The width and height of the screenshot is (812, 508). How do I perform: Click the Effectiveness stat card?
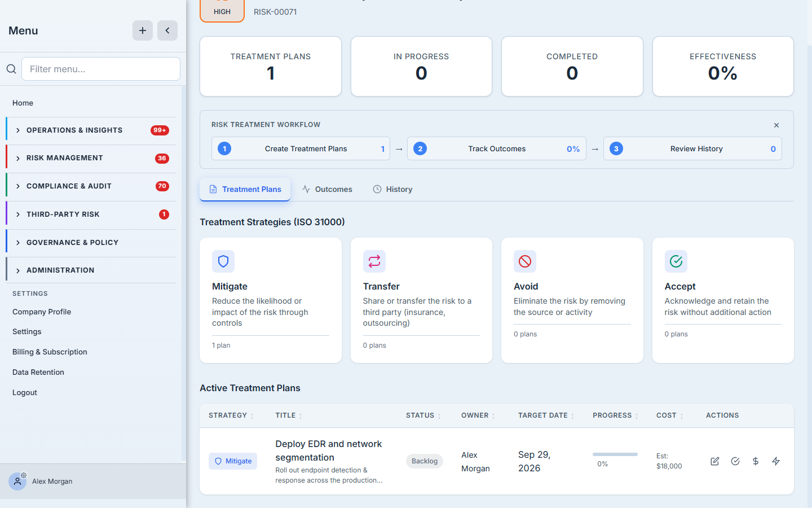[723, 67]
